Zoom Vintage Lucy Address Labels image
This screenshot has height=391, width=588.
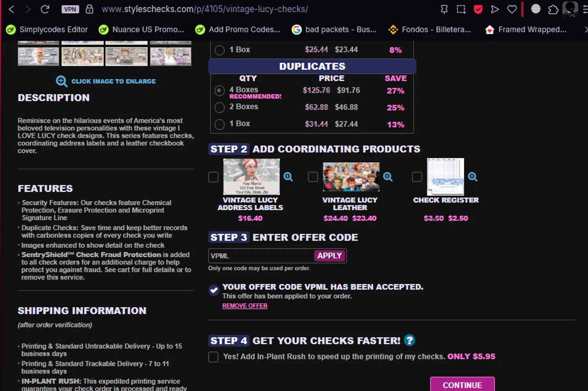pos(288,177)
